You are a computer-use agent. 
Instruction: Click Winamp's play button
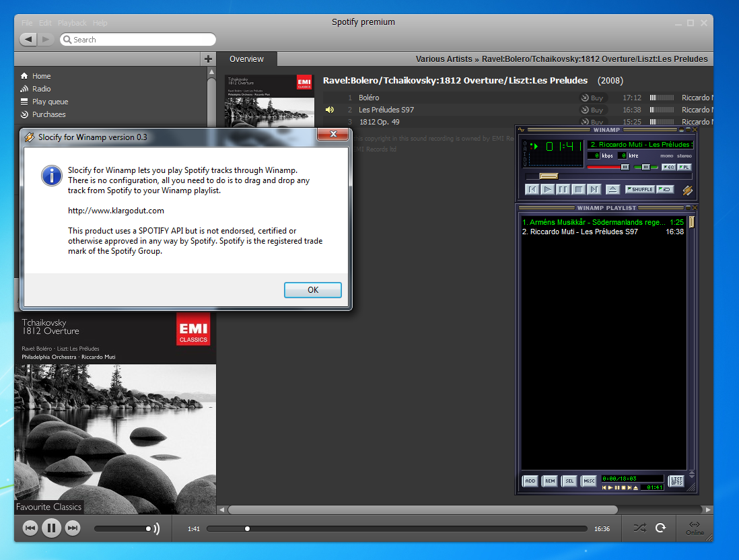click(548, 189)
